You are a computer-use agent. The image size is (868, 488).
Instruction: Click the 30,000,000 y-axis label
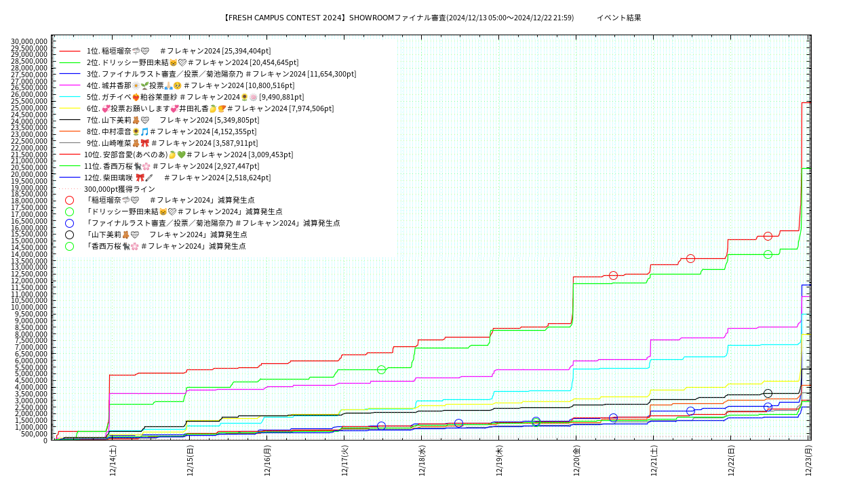coord(29,41)
